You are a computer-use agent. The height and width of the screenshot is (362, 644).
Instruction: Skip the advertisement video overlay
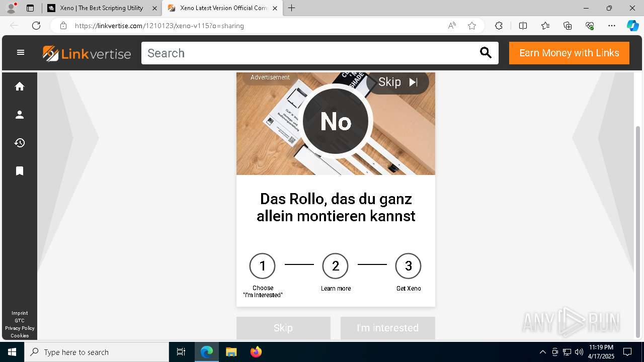point(397,82)
